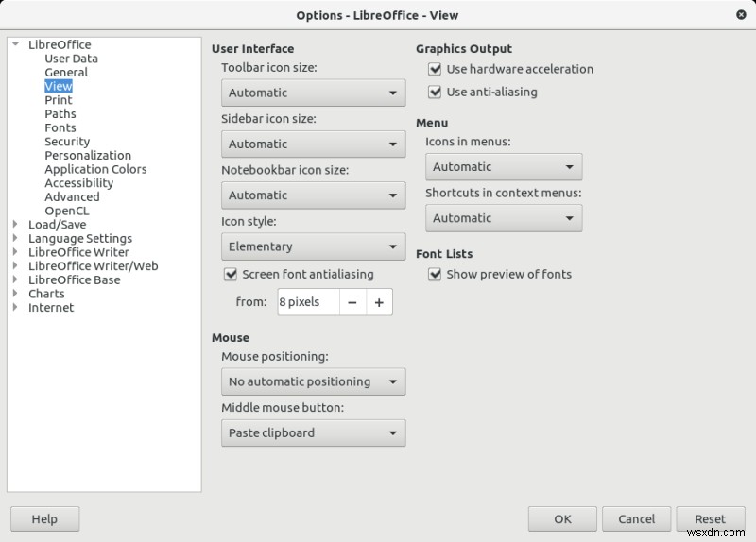Click the LibreOffice root label
756x542 pixels.
coord(60,44)
